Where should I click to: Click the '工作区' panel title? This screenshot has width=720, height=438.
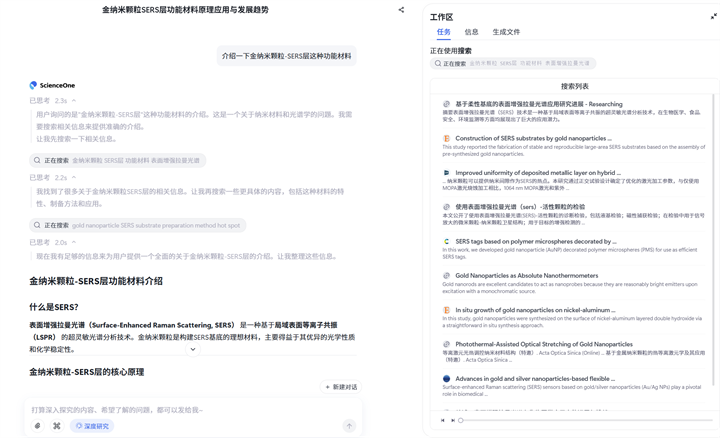click(441, 17)
